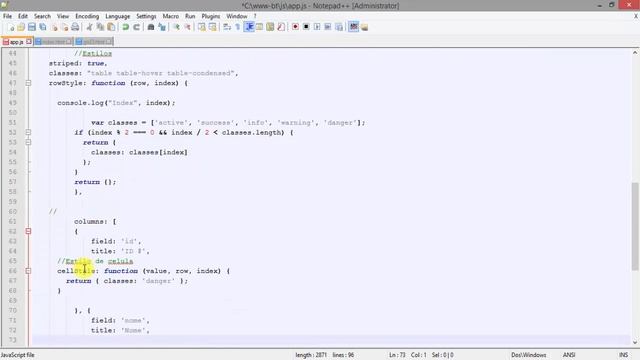640x360 pixels.
Task: Click the user-defined language icon
Action: coord(259,27)
